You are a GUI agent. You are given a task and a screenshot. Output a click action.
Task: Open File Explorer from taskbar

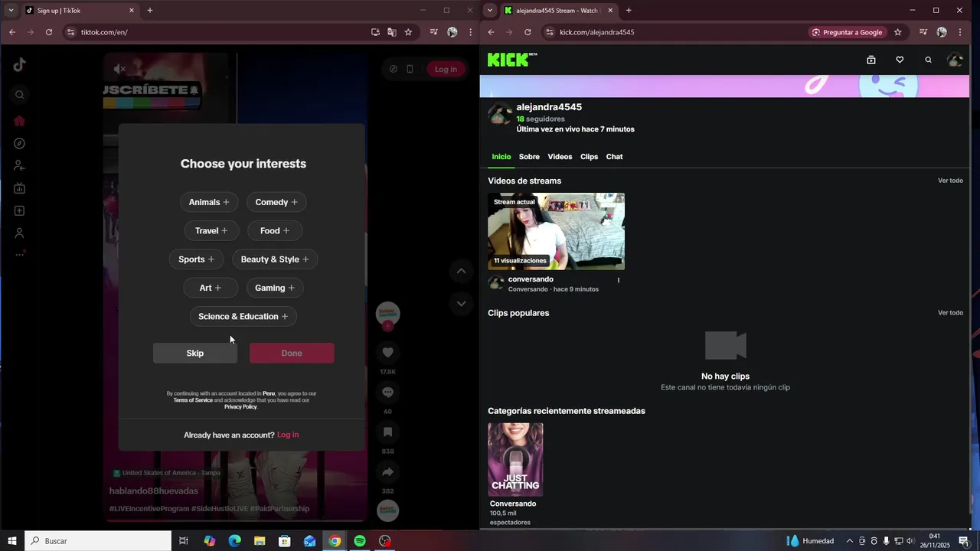pyautogui.click(x=259, y=541)
